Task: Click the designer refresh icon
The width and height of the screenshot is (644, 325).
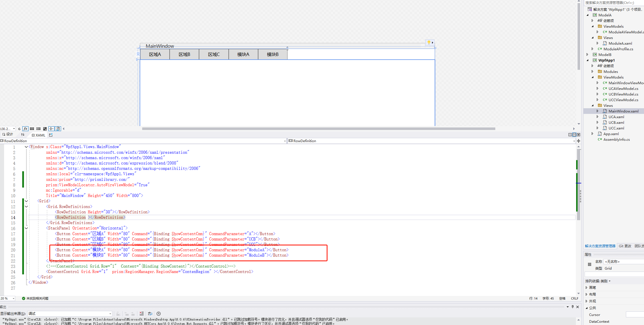Action: point(19,129)
